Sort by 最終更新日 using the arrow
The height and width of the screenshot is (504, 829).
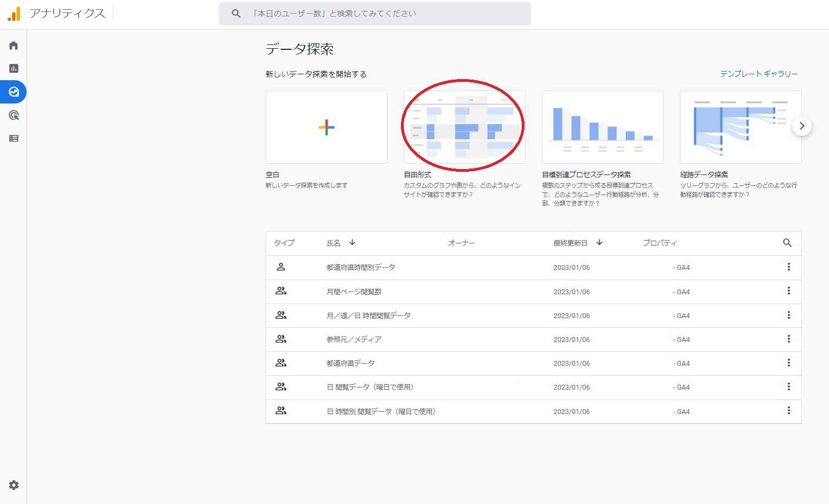(599, 242)
